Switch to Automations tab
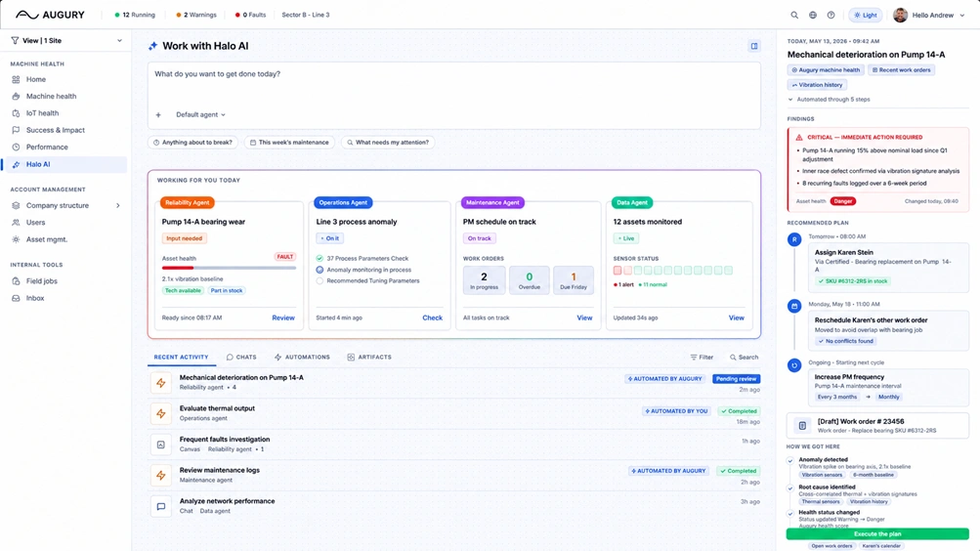The height and width of the screenshot is (551, 980). [302, 358]
